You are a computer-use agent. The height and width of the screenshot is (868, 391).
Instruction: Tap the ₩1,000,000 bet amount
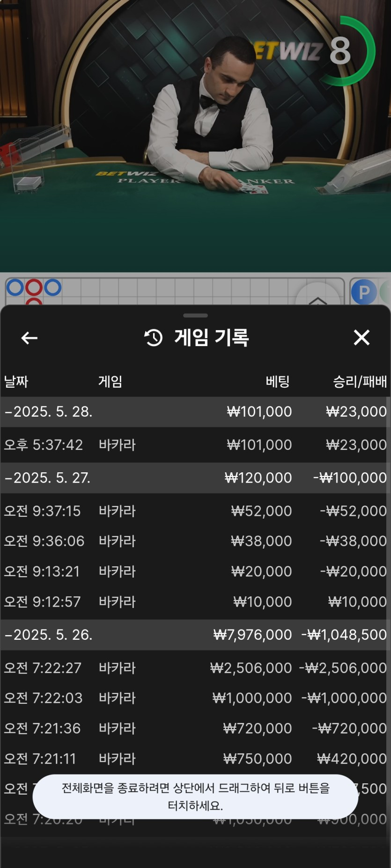pos(252,698)
